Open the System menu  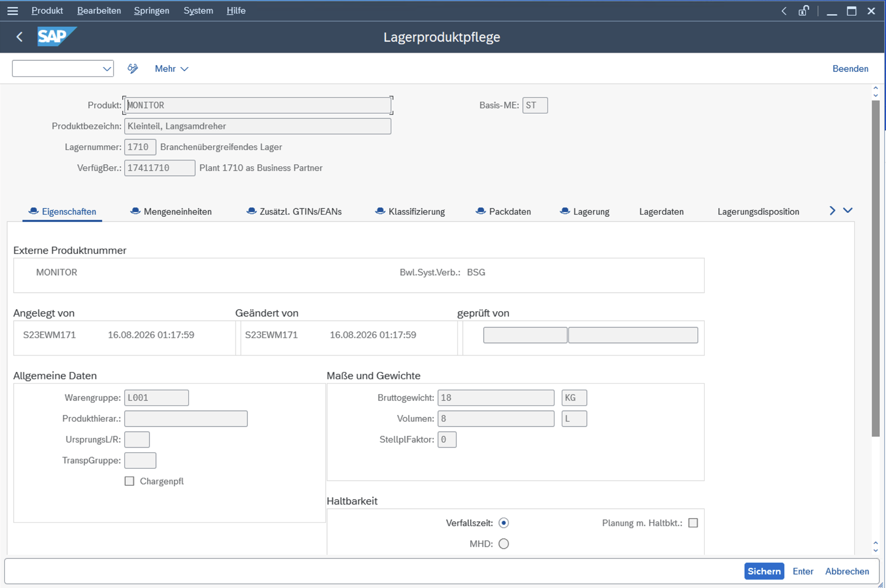pos(198,11)
